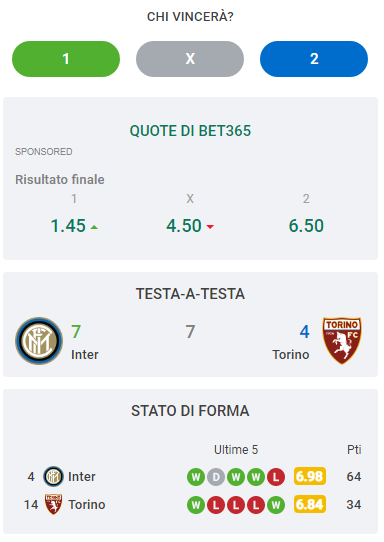384x542 pixels.
Task: Click the Inter crest in Testa-a-testa
Action: coord(39,341)
